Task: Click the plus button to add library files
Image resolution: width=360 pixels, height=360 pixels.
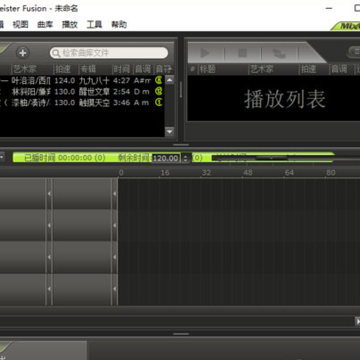Action: [23, 53]
